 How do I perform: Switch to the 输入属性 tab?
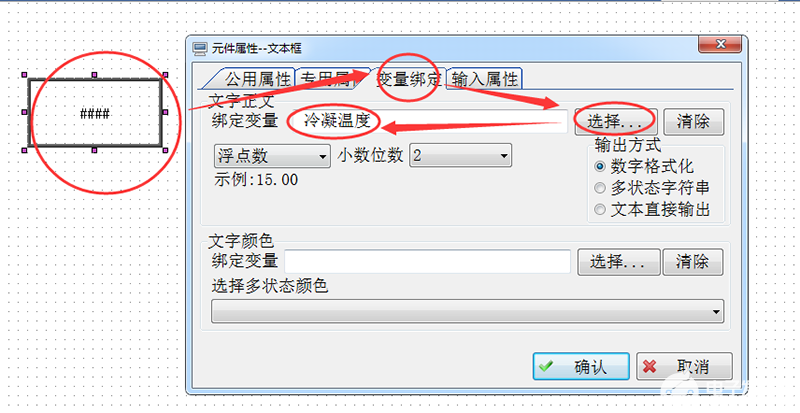point(484,79)
